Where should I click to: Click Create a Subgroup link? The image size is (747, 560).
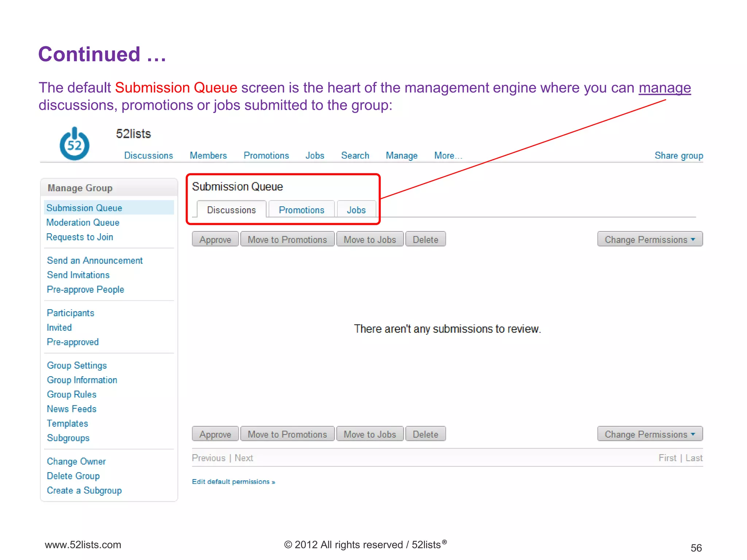[84, 490]
